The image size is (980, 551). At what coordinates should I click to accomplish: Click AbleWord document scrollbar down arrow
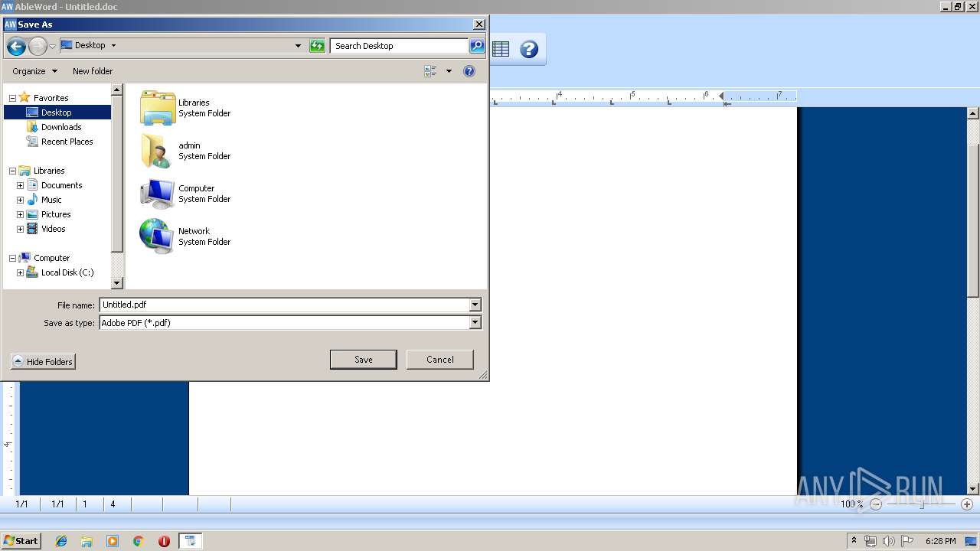coord(973,489)
